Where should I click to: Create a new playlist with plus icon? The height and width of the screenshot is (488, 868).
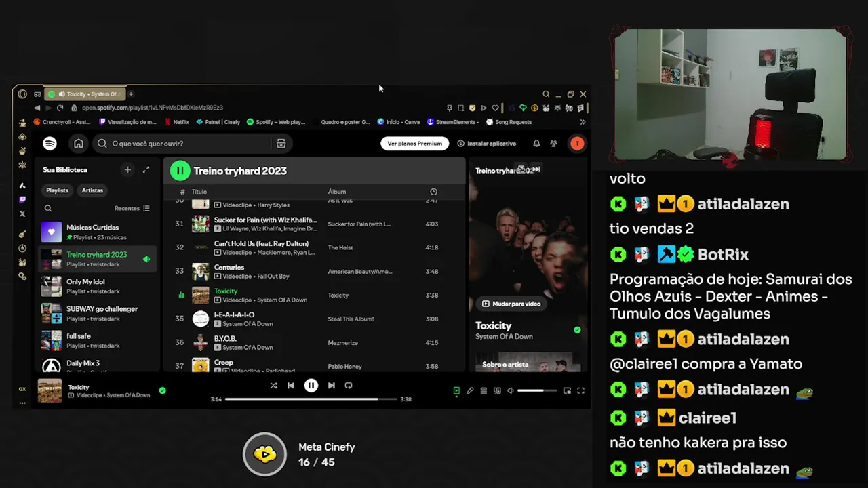pos(127,170)
